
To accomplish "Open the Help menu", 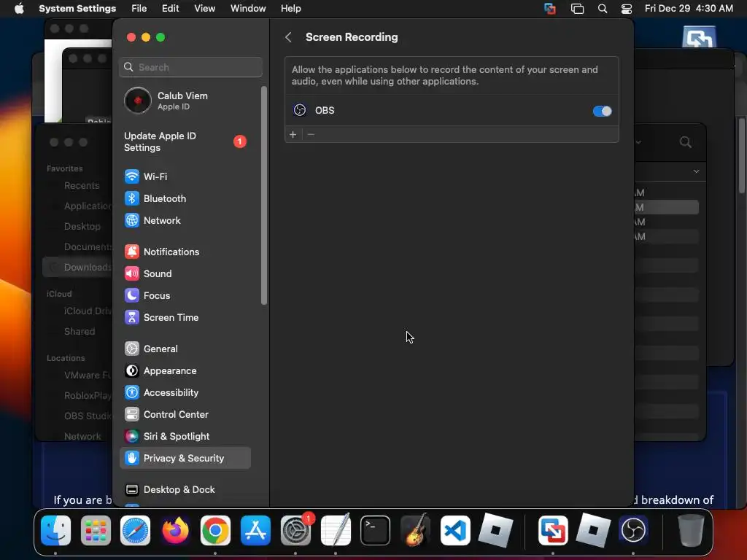I will coord(290,9).
